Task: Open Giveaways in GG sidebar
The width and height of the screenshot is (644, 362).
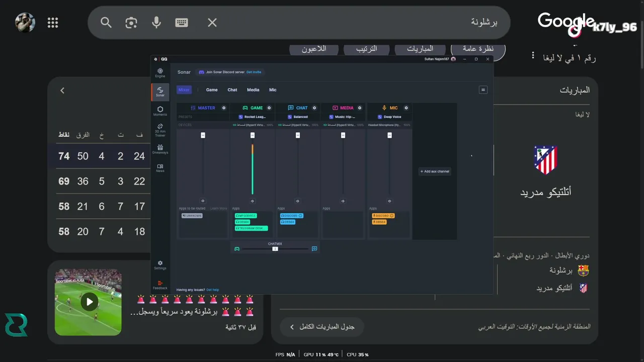Action: (160, 149)
